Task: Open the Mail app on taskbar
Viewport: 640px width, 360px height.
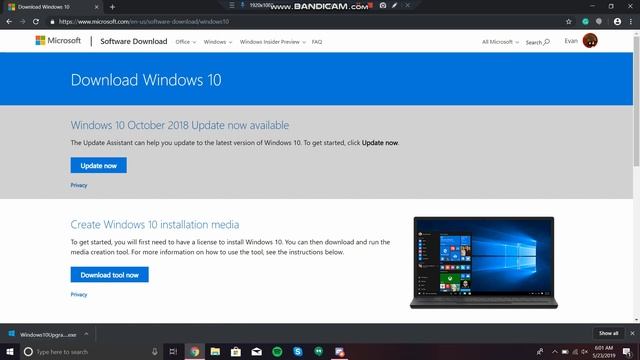Action: [x=257, y=351]
